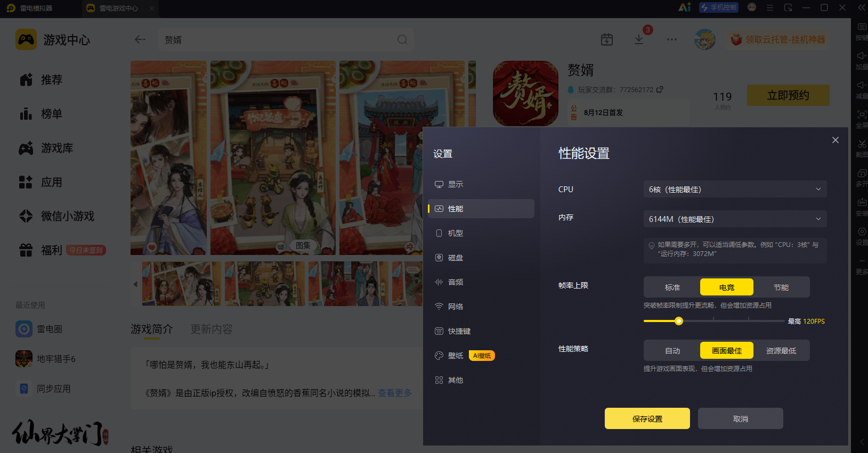The height and width of the screenshot is (453, 868).
Task: Open 其他 other settings
Action: (481, 380)
